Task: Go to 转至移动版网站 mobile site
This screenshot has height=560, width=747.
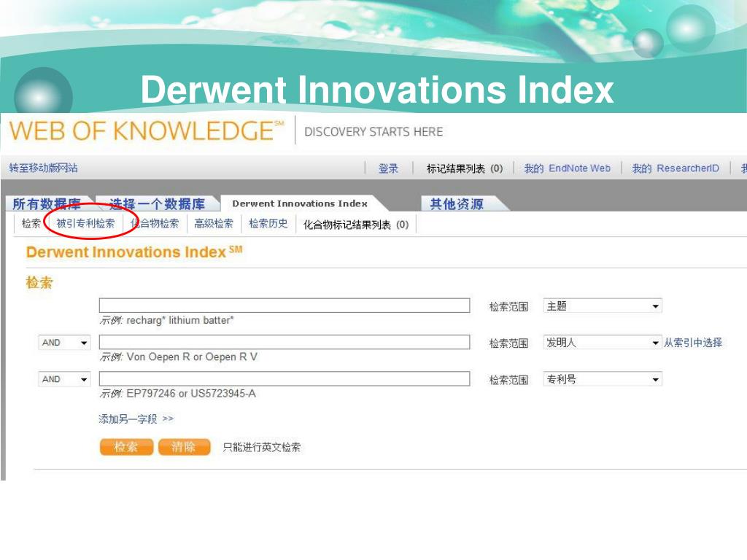Action: (43, 168)
